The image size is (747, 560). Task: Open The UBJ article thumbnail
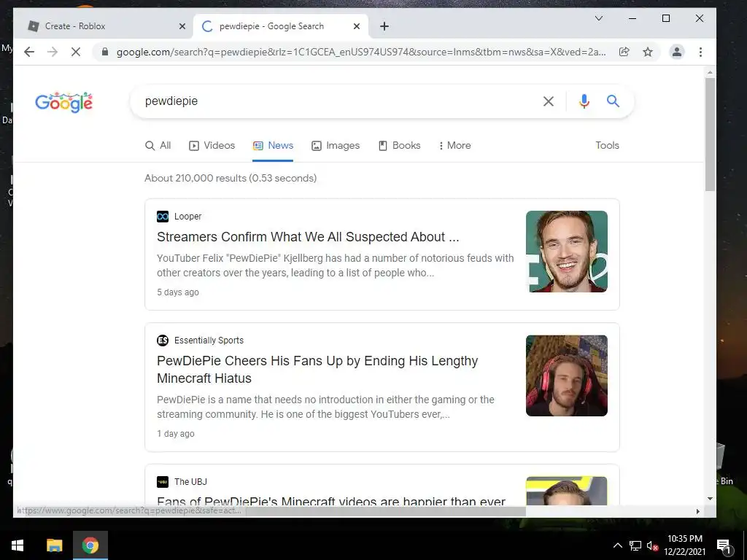pyautogui.click(x=566, y=491)
